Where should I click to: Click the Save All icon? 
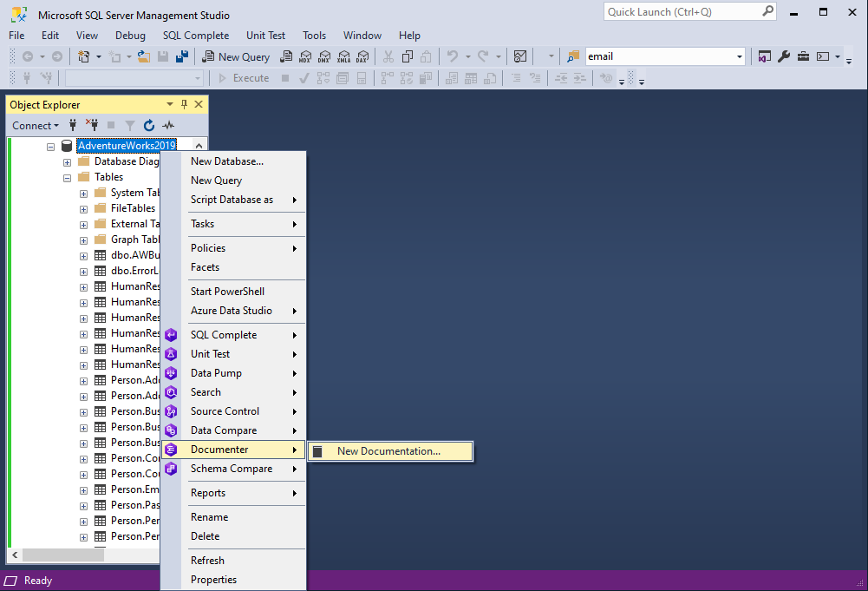181,56
